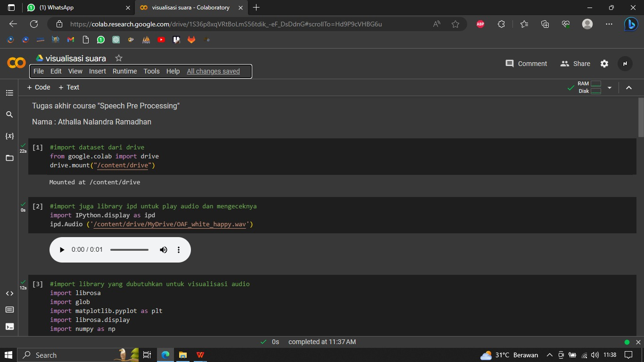Open the command palette icon in sidebar
Image resolution: width=644 pixels, height=362 pixels.
click(x=9, y=310)
